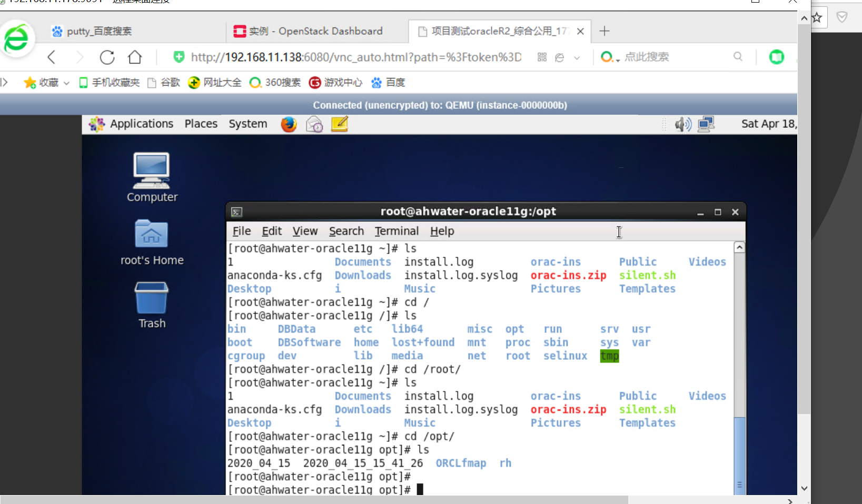
Task: Open the 网址大全 bookmark
Action: point(215,83)
